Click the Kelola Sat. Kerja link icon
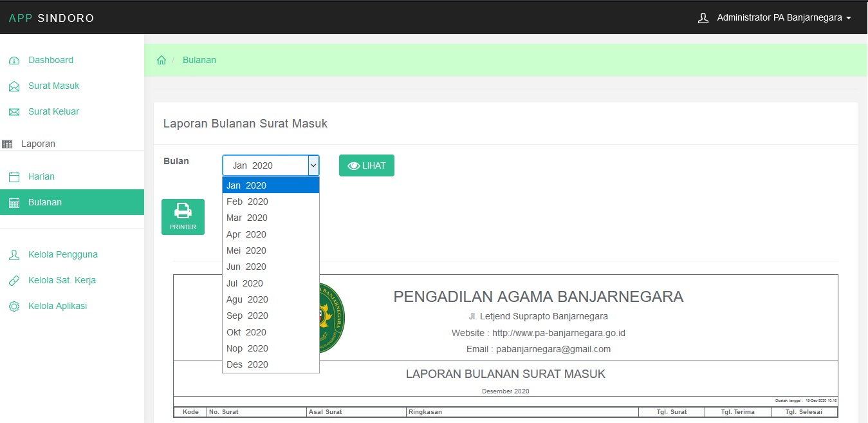This screenshot has height=423, width=868. 14,281
